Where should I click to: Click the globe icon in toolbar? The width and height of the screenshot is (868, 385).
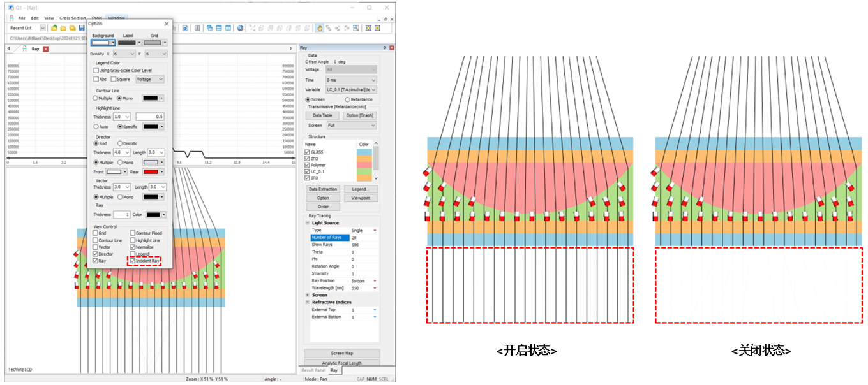point(240,28)
